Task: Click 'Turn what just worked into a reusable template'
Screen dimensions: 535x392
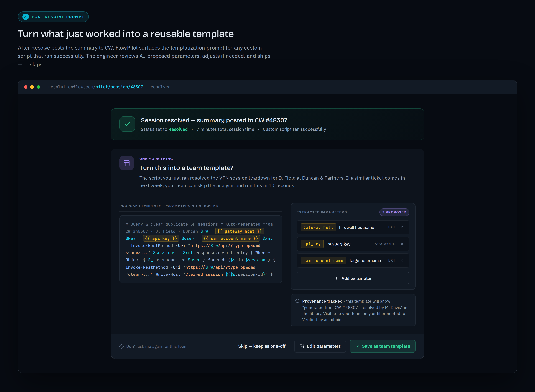Action: [126, 34]
